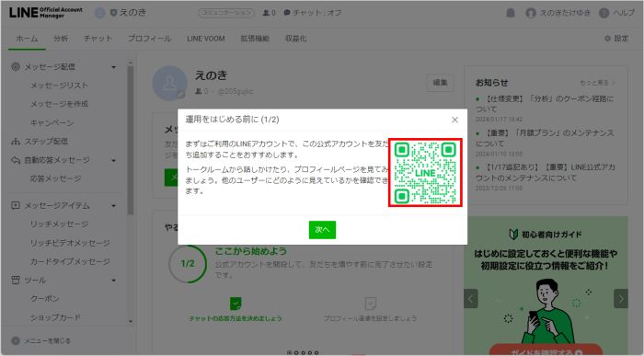Collapse the 自動応答メッセージ section arrow
This screenshot has width=644, height=356.
(x=114, y=161)
